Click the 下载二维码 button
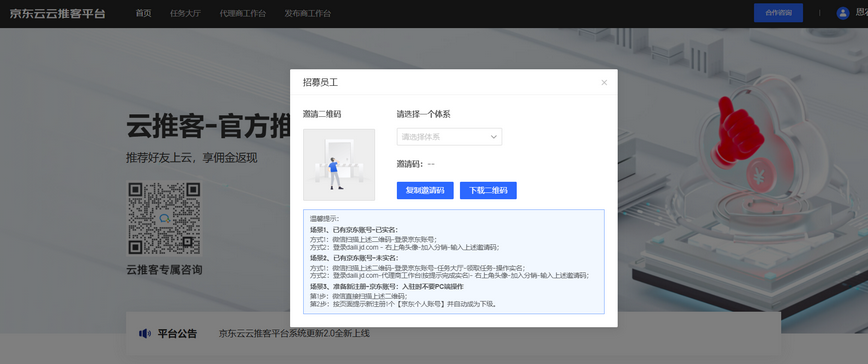868x364 pixels. point(488,190)
